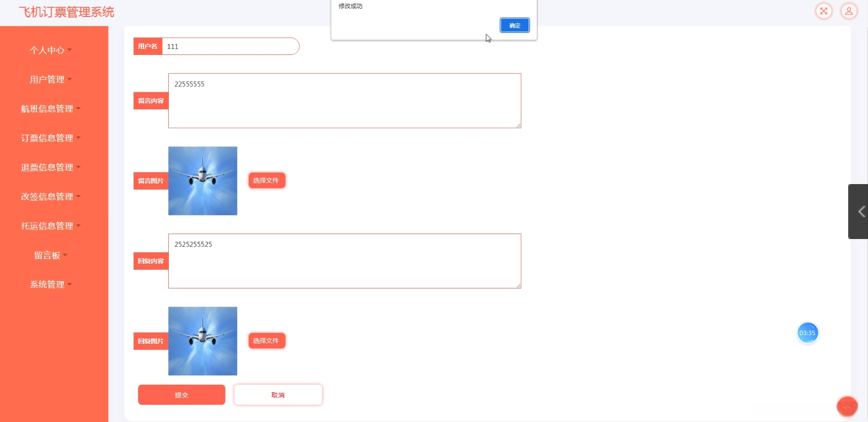Click the 取消 cancel button
Viewport: 868px width, 422px height.
[x=278, y=395]
